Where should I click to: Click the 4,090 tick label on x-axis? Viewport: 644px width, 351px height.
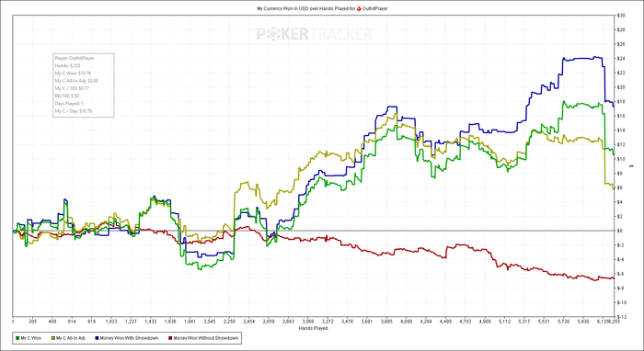tap(406, 322)
